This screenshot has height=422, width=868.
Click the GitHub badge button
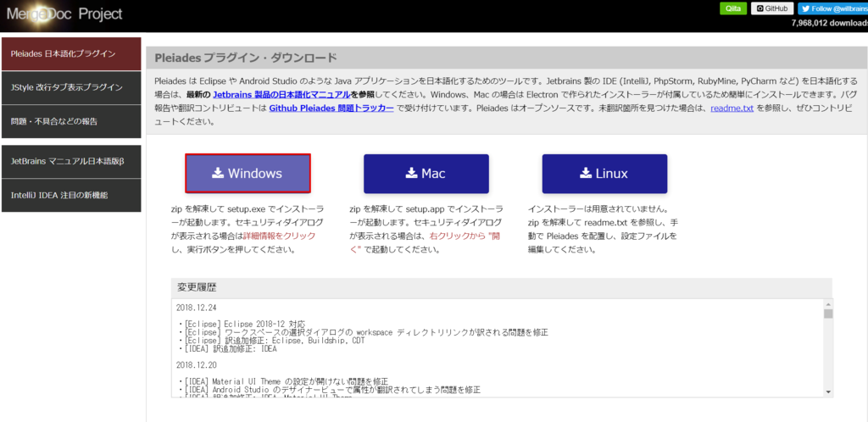pos(772,8)
